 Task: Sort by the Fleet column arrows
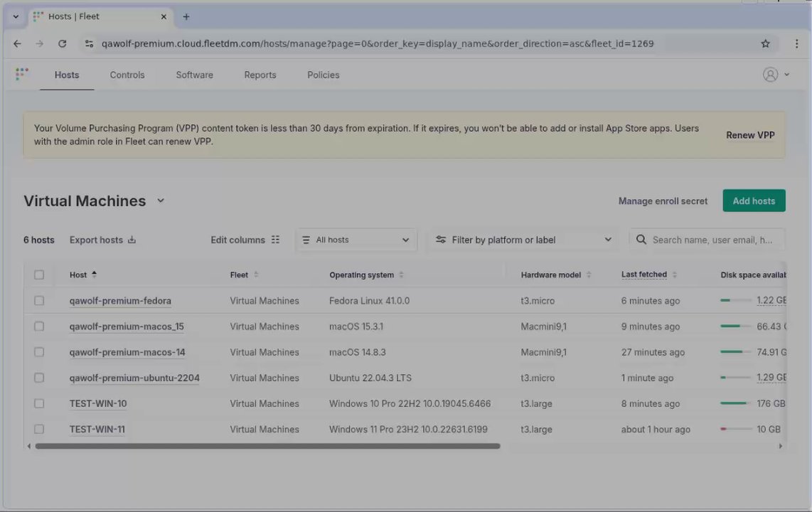tap(256, 274)
